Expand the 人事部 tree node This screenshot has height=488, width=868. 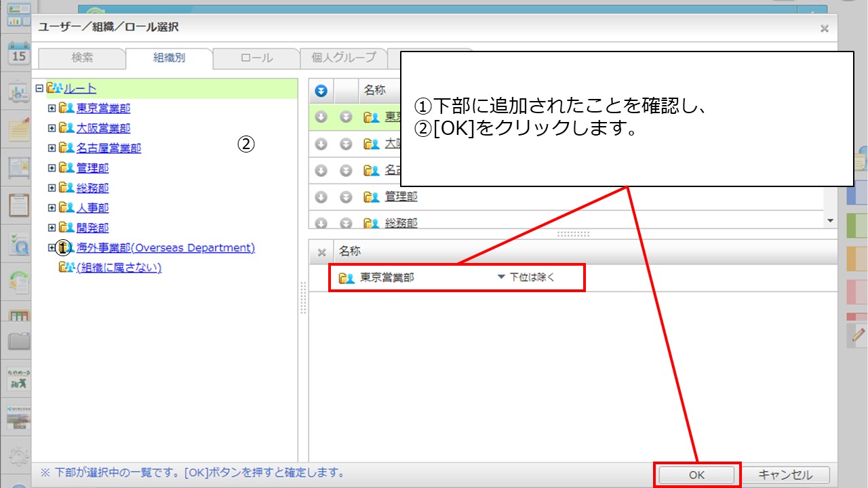point(52,208)
